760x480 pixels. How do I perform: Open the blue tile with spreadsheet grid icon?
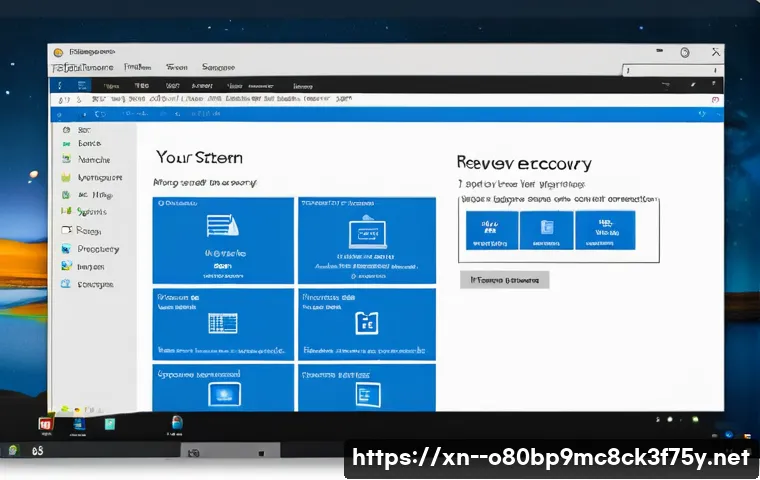pos(223,322)
